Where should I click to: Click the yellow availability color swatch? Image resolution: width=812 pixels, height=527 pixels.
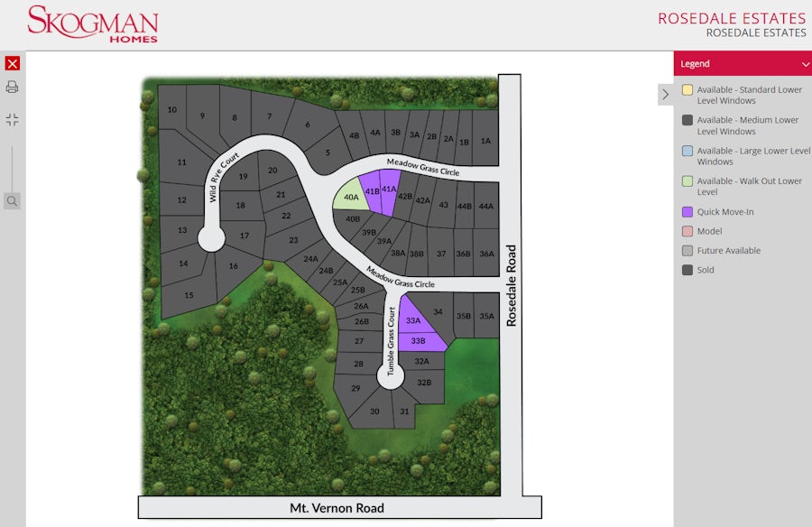pos(686,89)
